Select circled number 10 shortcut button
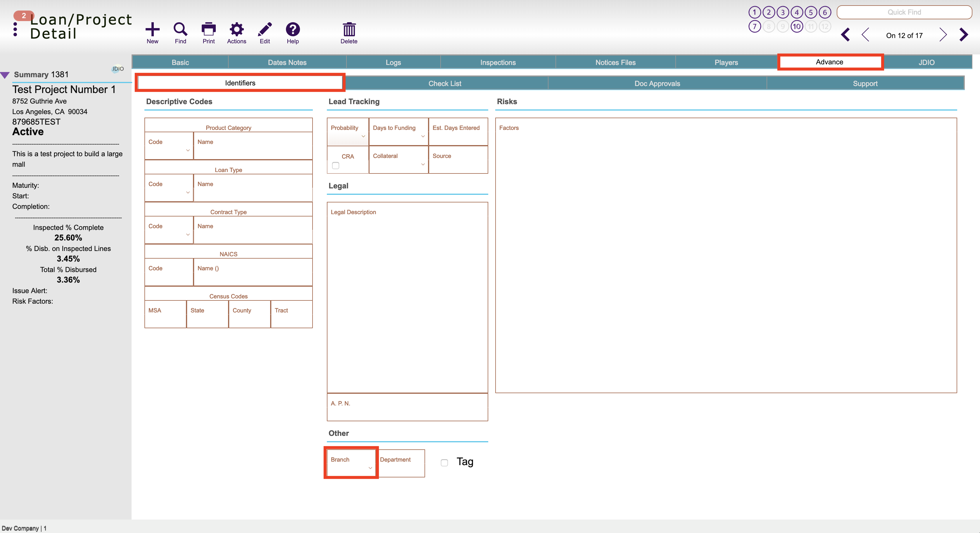Viewport: 980px width, 533px height. click(x=797, y=27)
